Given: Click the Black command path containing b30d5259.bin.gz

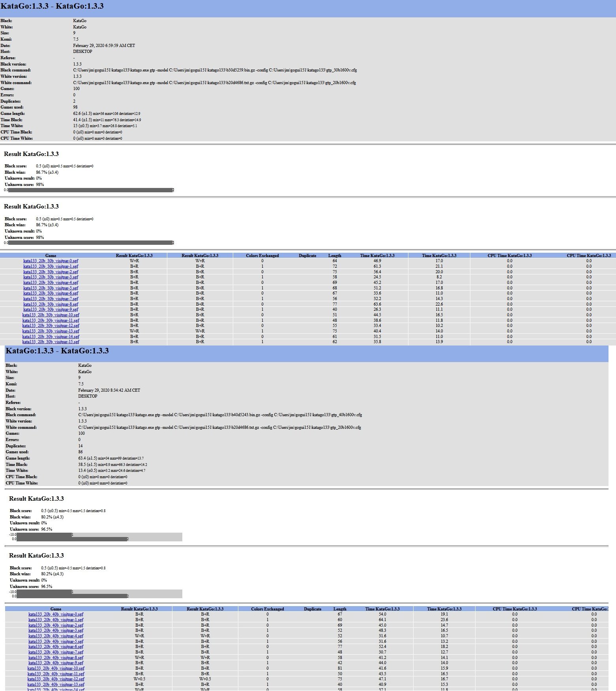Looking at the screenshot, I should (x=215, y=70).
